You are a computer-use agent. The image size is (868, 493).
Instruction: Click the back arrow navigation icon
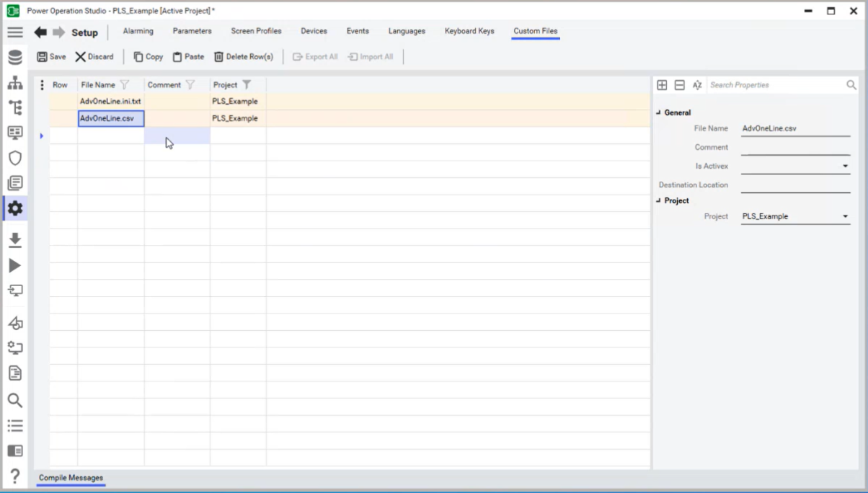pyautogui.click(x=40, y=32)
